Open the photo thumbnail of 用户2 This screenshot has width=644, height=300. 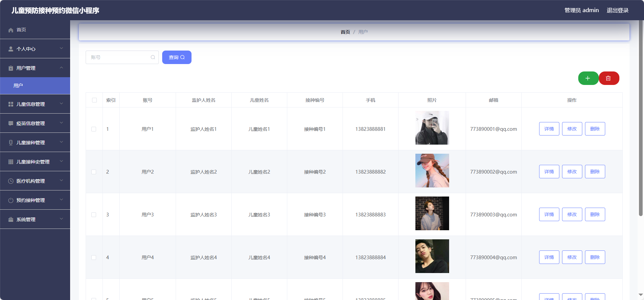click(432, 171)
